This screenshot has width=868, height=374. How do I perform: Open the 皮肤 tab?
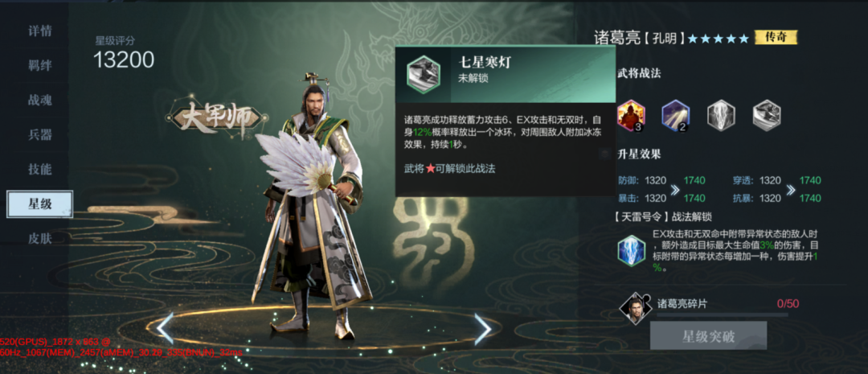(x=40, y=239)
